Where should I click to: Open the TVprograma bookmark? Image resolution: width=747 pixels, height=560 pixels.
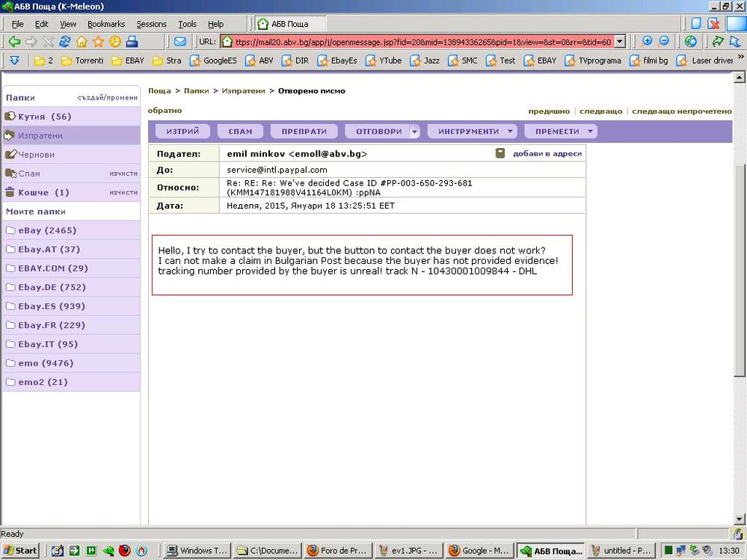pos(593,61)
